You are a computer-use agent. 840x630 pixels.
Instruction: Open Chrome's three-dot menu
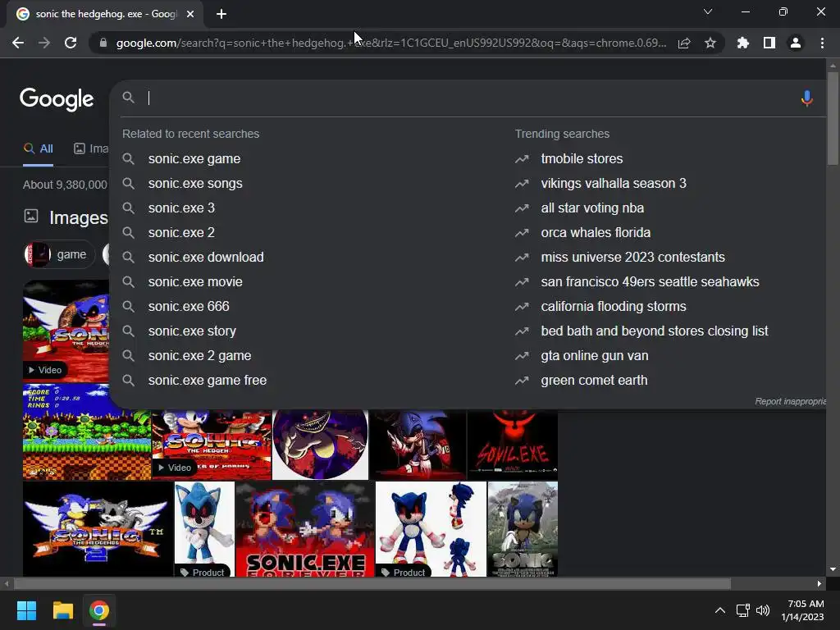822,43
